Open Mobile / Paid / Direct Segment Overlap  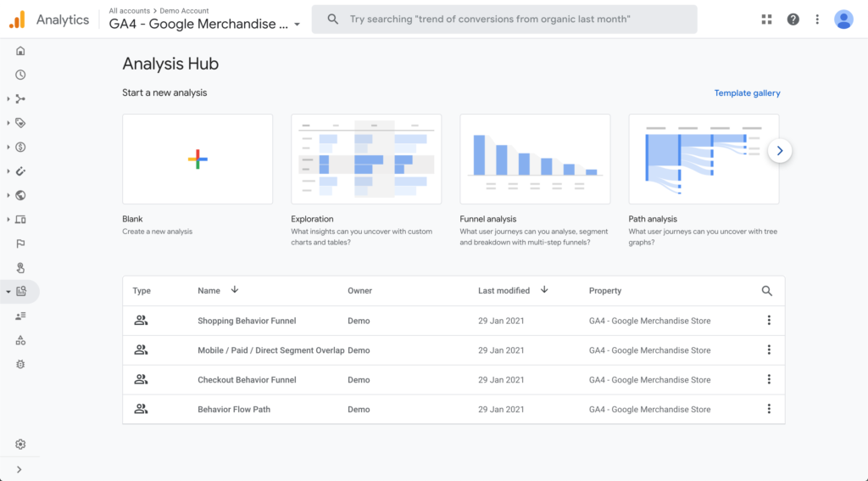coord(271,350)
